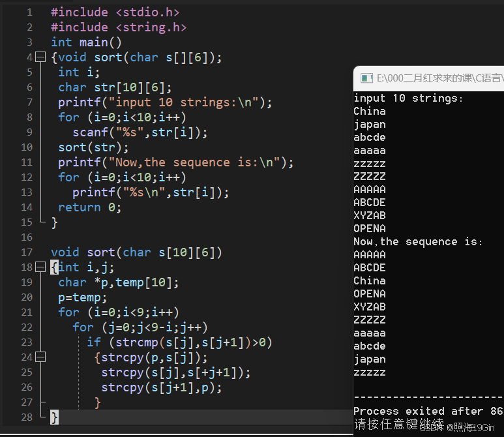The image size is (504, 437).
Task: Click the scanf statement on line 9
Action: tap(140, 132)
